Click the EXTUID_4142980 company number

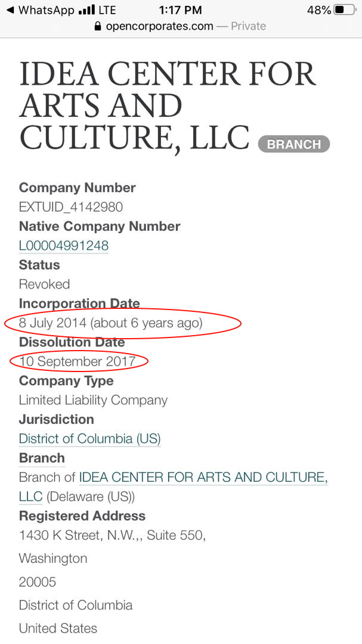[71, 207]
